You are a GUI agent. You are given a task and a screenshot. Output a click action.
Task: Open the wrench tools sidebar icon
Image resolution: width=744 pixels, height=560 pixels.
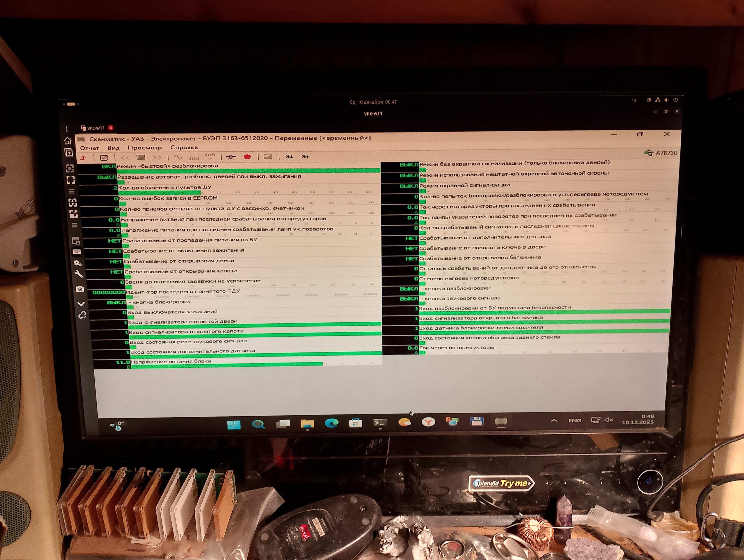click(x=78, y=274)
